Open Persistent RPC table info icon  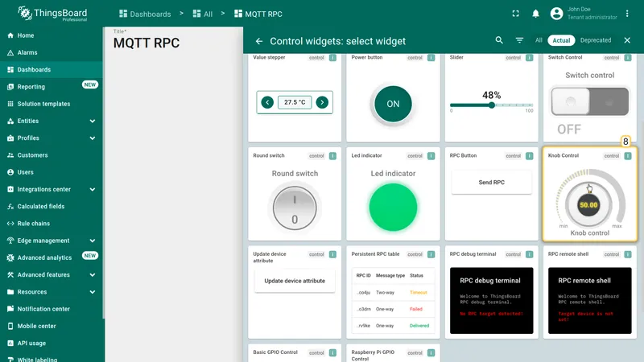click(x=431, y=254)
